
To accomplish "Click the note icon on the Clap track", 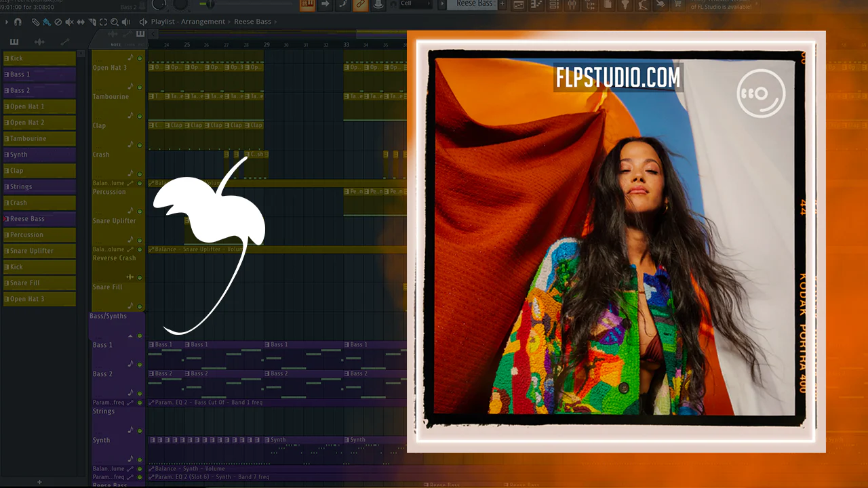I will point(130,144).
